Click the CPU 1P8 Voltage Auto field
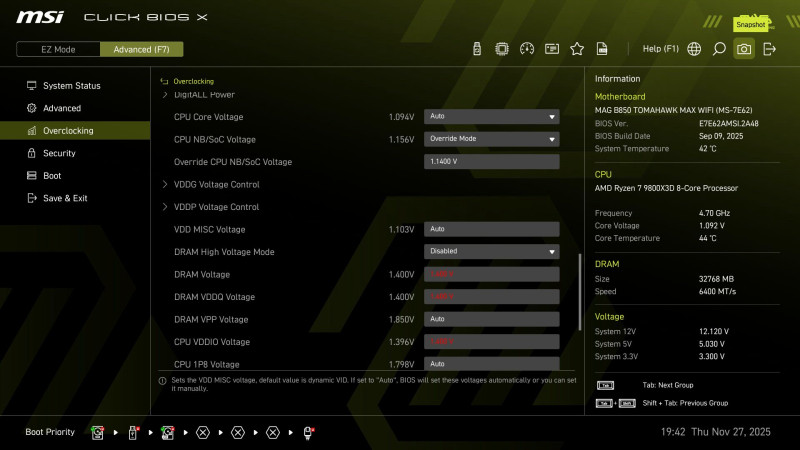 coord(491,364)
